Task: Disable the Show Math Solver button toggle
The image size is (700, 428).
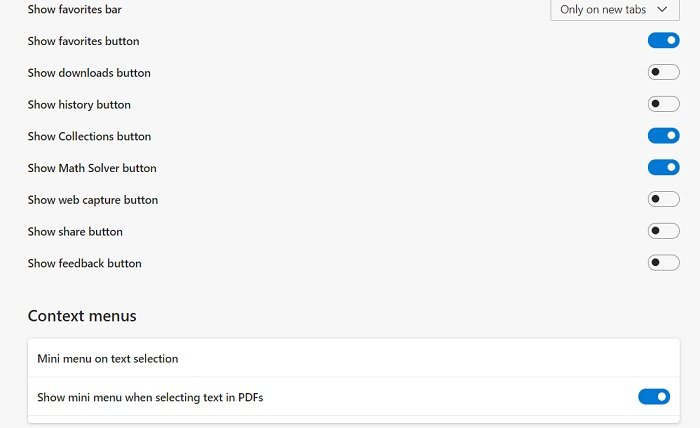Action: pos(663,168)
